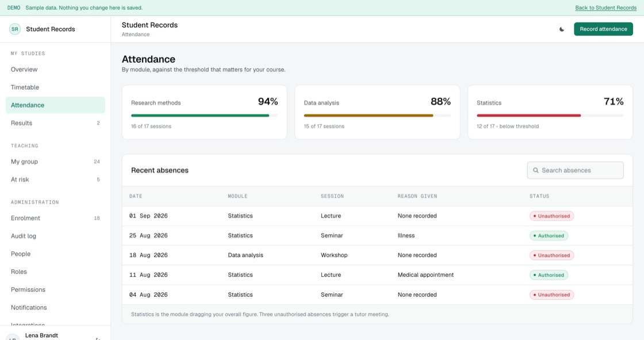Click the Record attendance button
The height and width of the screenshot is (340, 644).
tap(603, 29)
